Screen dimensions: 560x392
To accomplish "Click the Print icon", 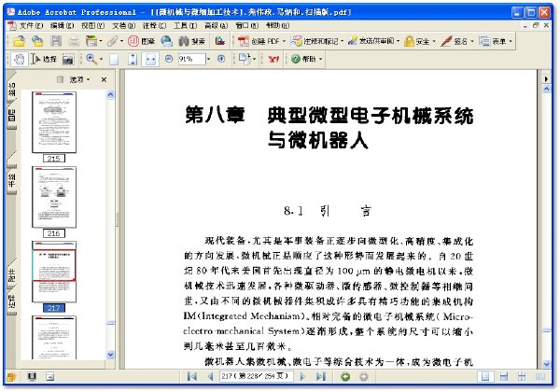I will (73, 42).
